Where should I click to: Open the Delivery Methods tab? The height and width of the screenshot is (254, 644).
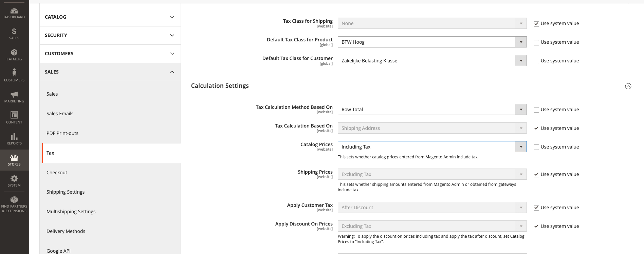(111, 231)
